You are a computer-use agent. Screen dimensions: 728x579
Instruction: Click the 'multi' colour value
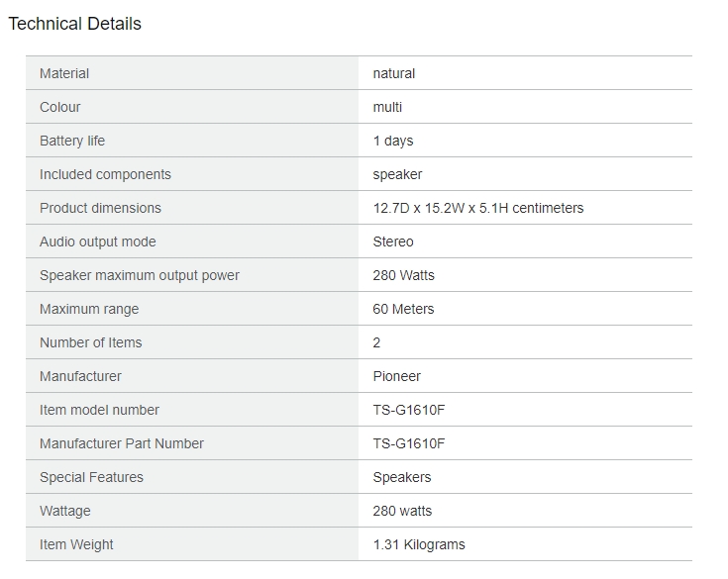click(387, 107)
